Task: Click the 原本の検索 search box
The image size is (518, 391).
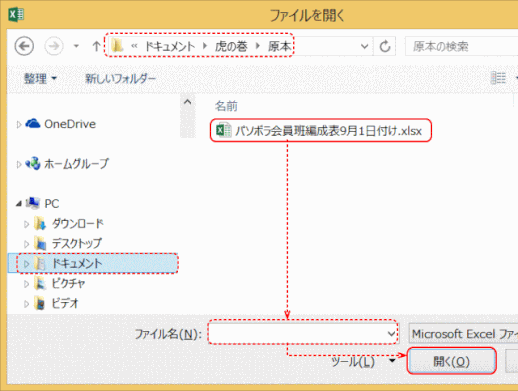Action: click(461, 46)
